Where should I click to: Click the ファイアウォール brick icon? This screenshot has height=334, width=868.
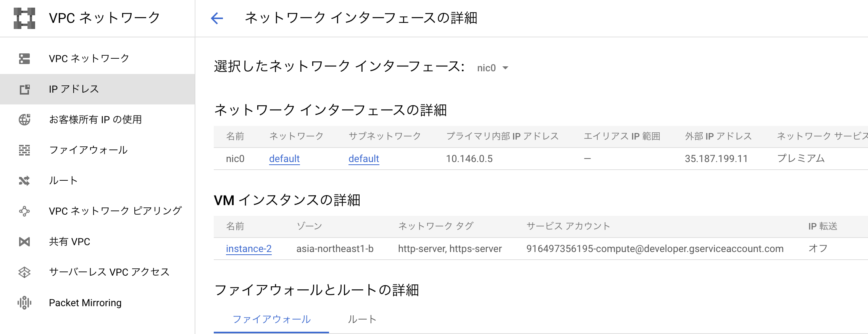[24, 150]
